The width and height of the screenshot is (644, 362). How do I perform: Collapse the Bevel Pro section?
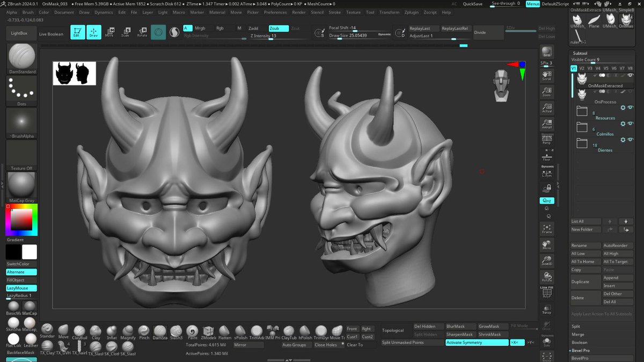click(x=580, y=350)
